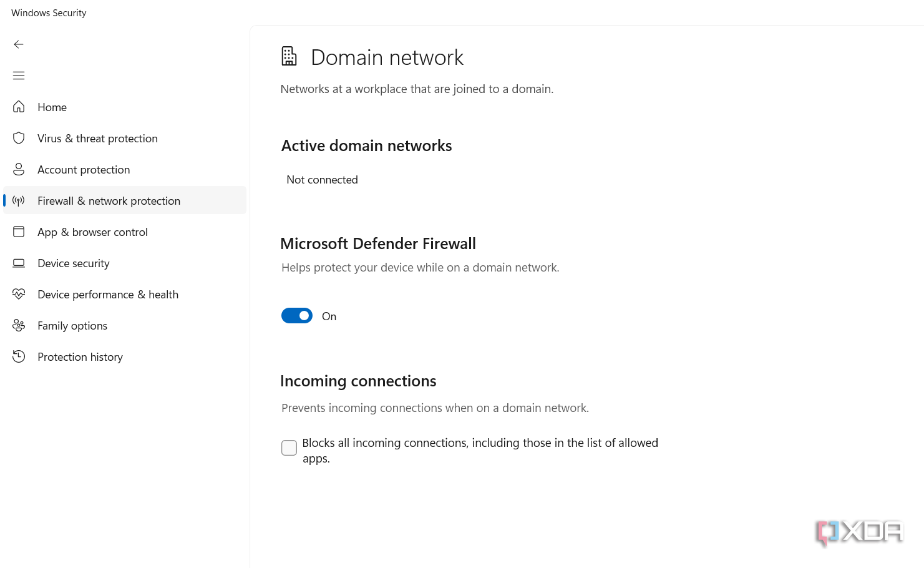Open the hamburger navigation menu

click(19, 76)
